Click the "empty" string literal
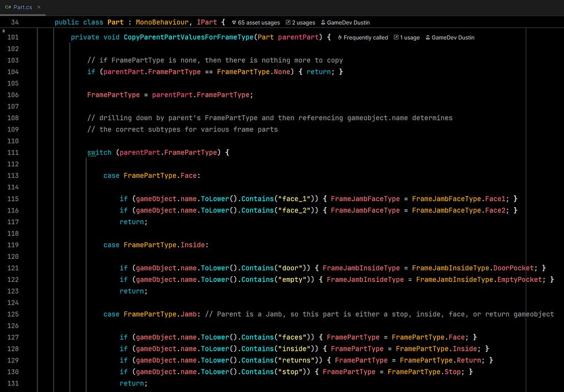564x392 pixels. click(x=292, y=280)
